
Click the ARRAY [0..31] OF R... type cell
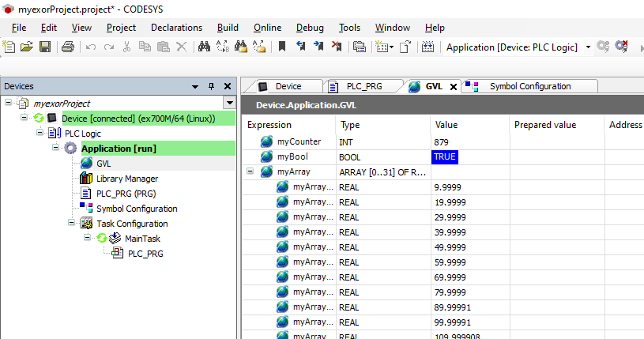click(x=382, y=172)
